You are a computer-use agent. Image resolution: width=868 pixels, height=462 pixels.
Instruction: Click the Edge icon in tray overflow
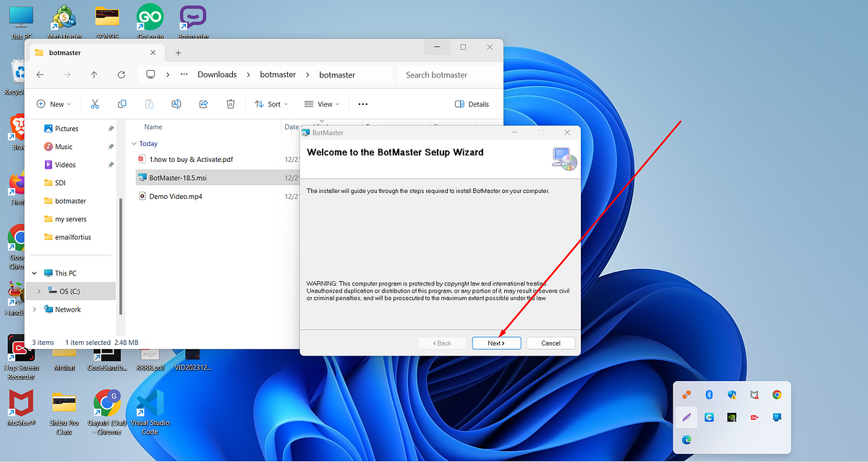click(x=687, y=439)
